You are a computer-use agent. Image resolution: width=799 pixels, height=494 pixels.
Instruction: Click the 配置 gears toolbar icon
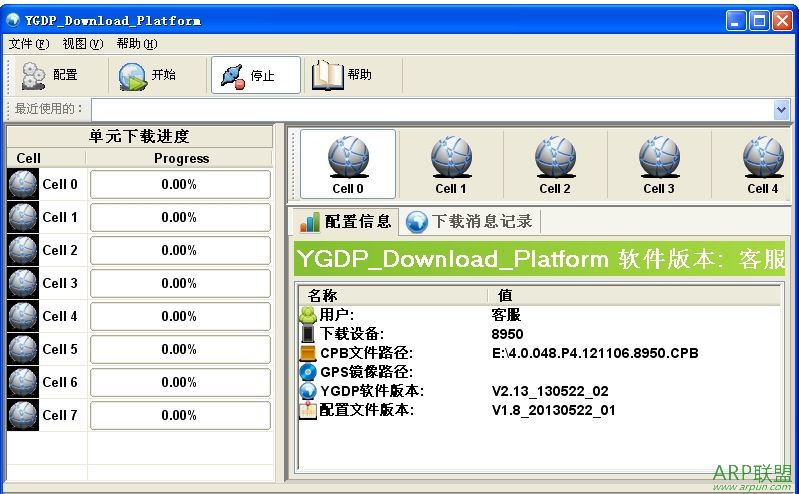(34, 75)
